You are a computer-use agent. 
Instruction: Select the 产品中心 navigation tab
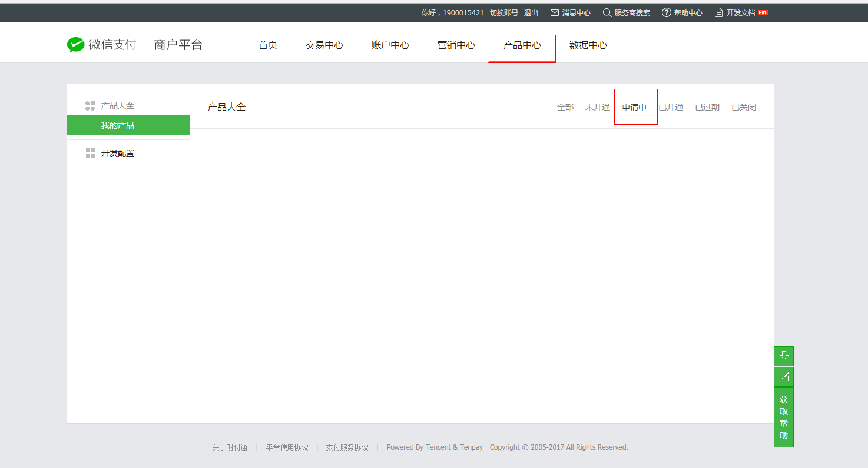522,45
